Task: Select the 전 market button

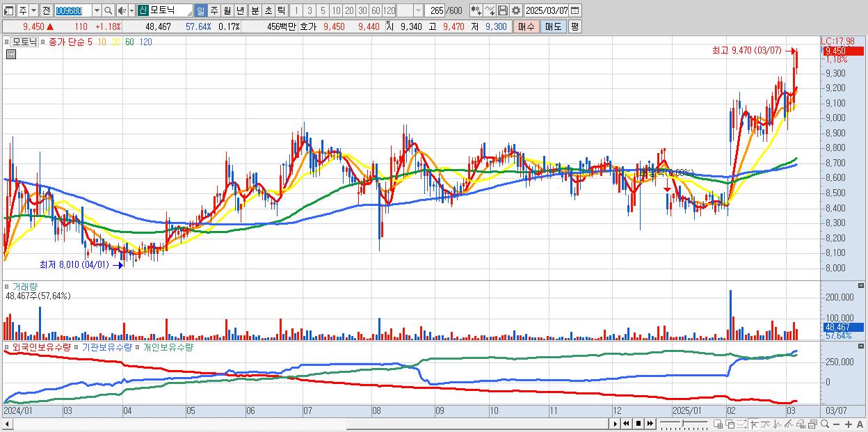Action: click(46, 10)
